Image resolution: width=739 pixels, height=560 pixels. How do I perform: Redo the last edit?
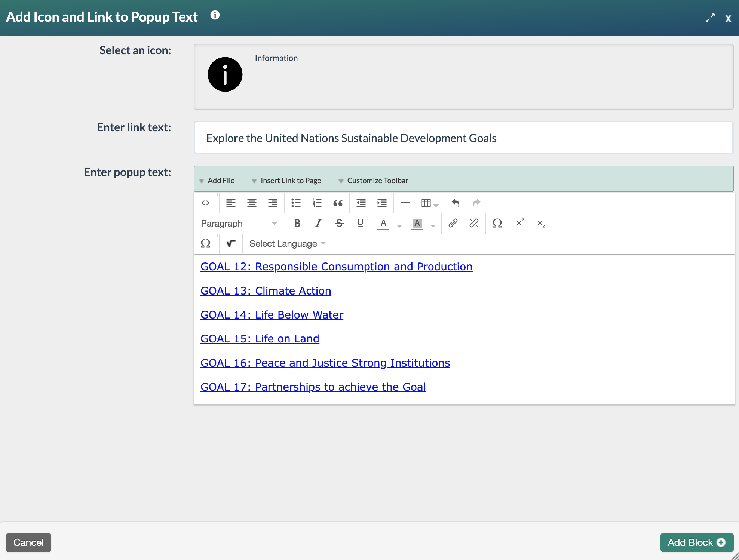476,203
